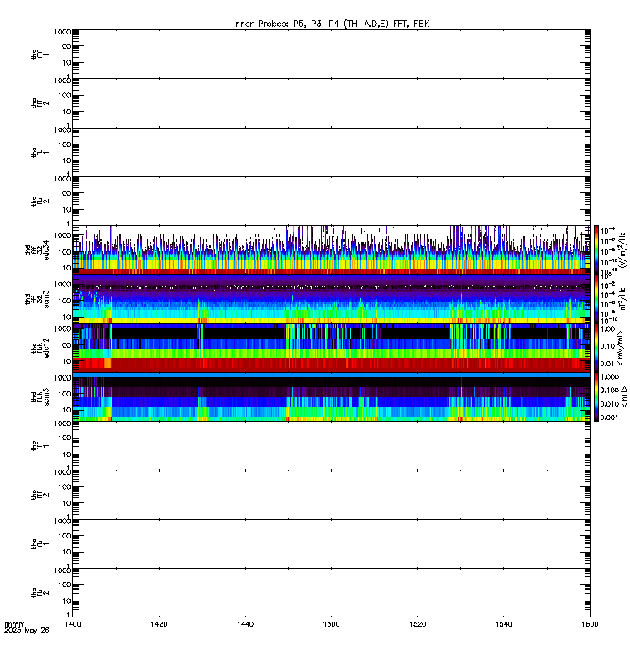630x672 pixels.
Task: Click the "1400" time axis tick label
Action: pos(72,624)
